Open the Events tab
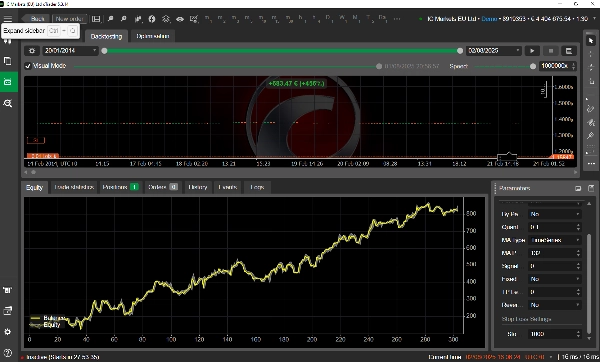 [x=228, y=187]
